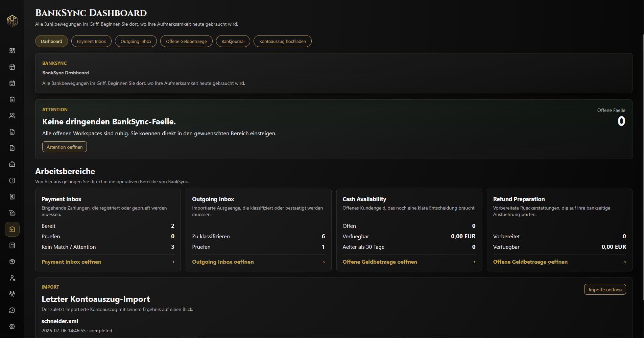Click the schneider.xml file name

tap(60, 321)
